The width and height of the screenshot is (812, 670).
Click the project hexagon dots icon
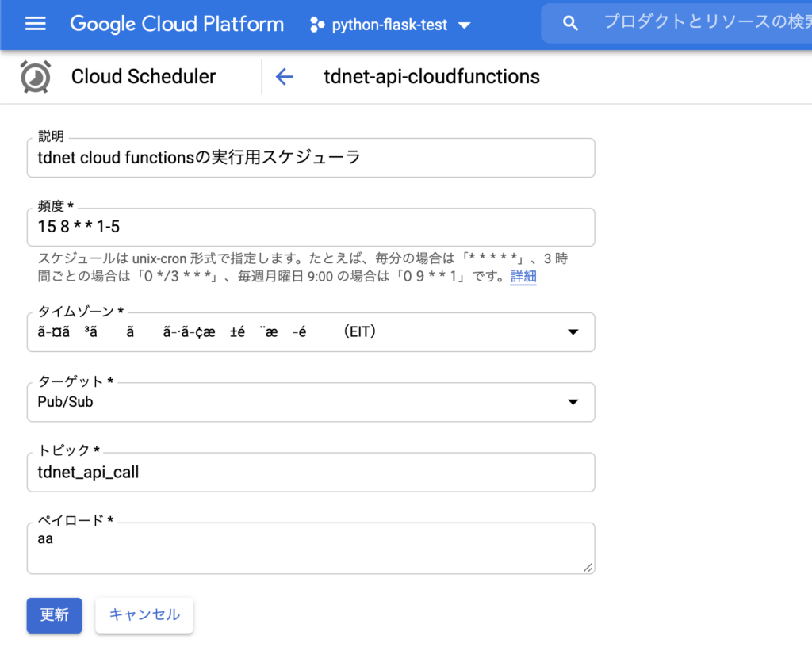pyautogui.click(x=316, y=25)
